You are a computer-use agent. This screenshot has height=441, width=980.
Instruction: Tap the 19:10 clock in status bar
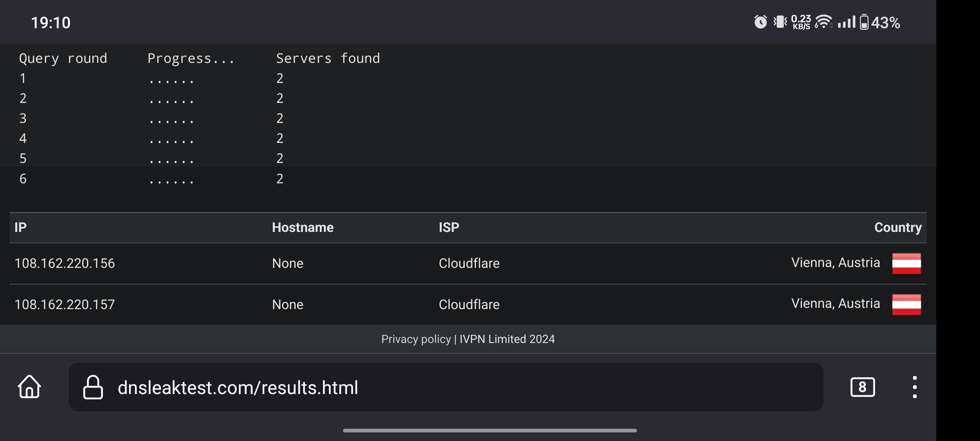pos(51,22)
